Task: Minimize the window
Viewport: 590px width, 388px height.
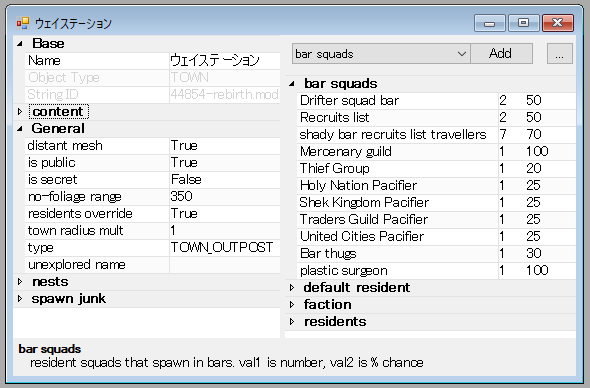Action: pos(490,23)
